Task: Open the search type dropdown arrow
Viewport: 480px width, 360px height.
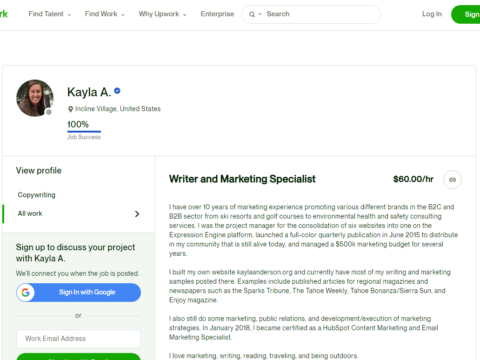Action: coord(260,14)
